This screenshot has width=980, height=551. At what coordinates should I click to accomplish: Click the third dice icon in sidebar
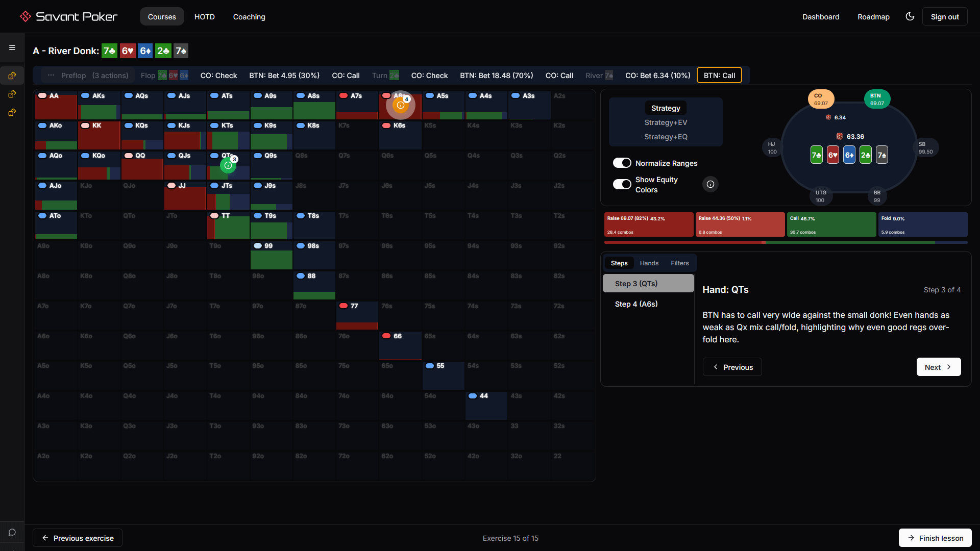tap(12, 112)
